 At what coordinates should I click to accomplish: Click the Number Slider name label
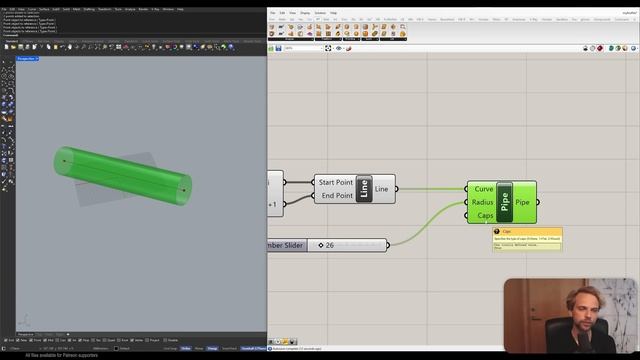(x=286, y=245)
